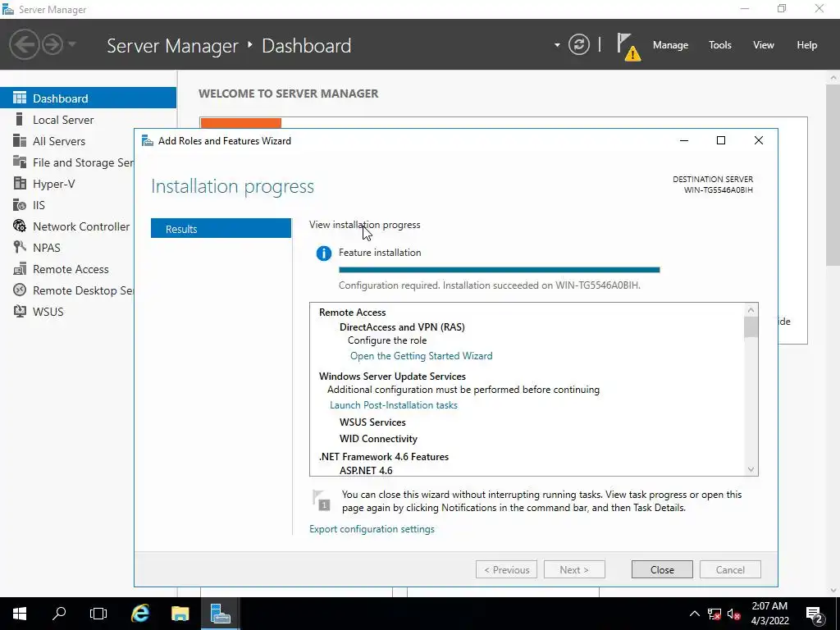Screen dimensions: 840x630
Task: Click the back navigation arrow in Server Manager
Action: coord(24,44)
